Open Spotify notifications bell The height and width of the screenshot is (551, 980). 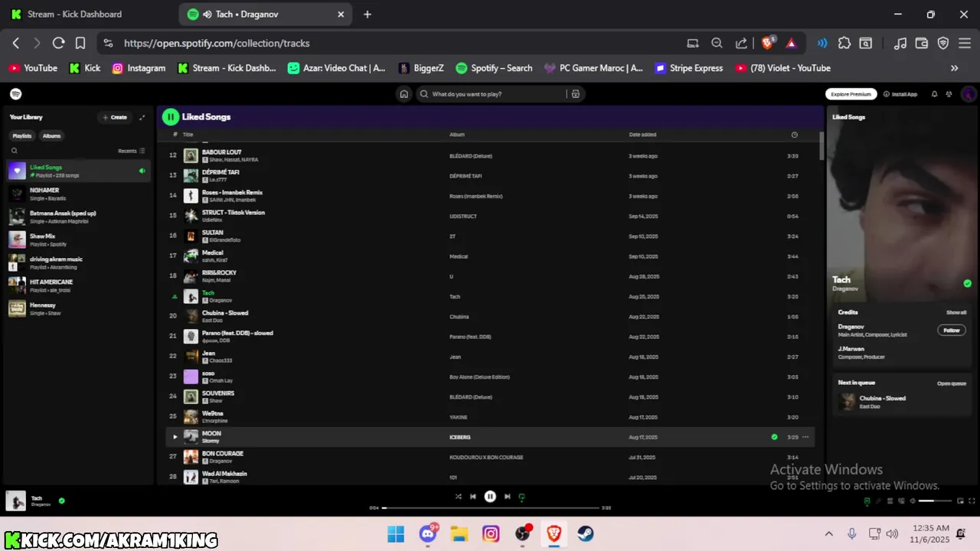934,94
